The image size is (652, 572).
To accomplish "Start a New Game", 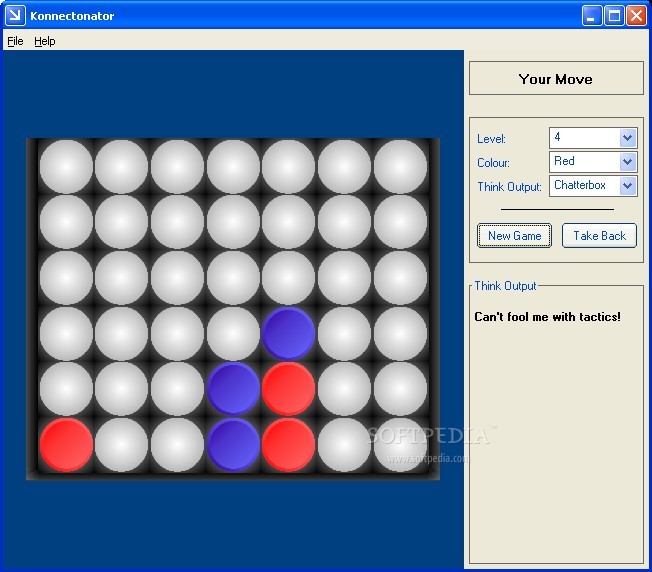I will coord(514,236).
